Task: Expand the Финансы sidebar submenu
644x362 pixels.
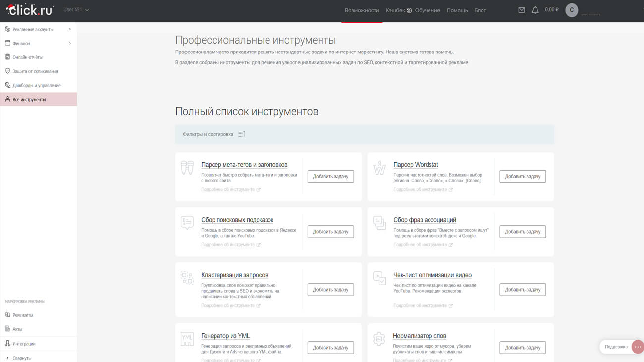Action: (70, 43)
